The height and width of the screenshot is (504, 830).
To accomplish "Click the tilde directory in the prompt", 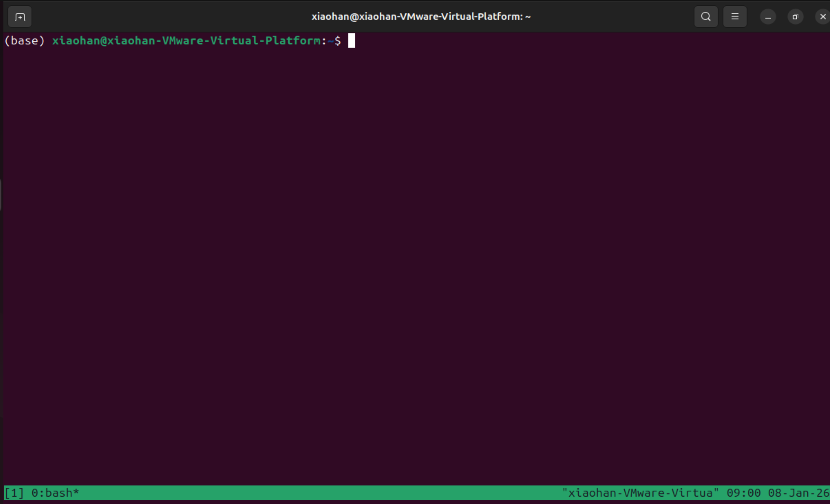I will click(331, 41).
